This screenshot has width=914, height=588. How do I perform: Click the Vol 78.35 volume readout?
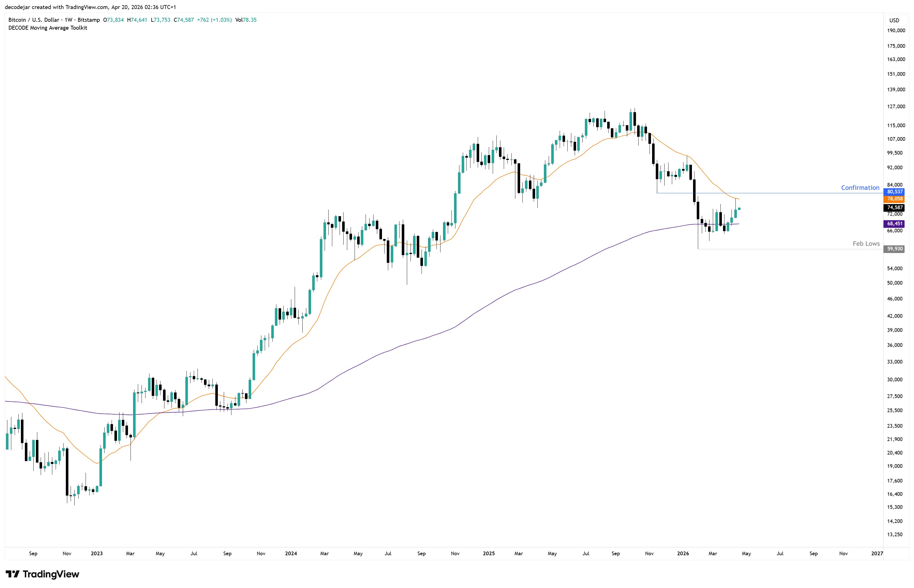click(x=246, y=20)
